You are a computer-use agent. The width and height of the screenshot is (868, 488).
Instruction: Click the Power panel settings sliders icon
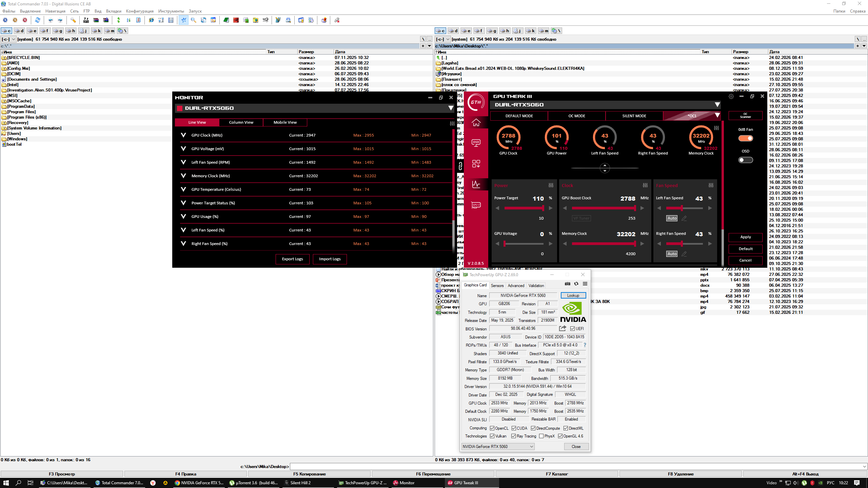[551, 185]
